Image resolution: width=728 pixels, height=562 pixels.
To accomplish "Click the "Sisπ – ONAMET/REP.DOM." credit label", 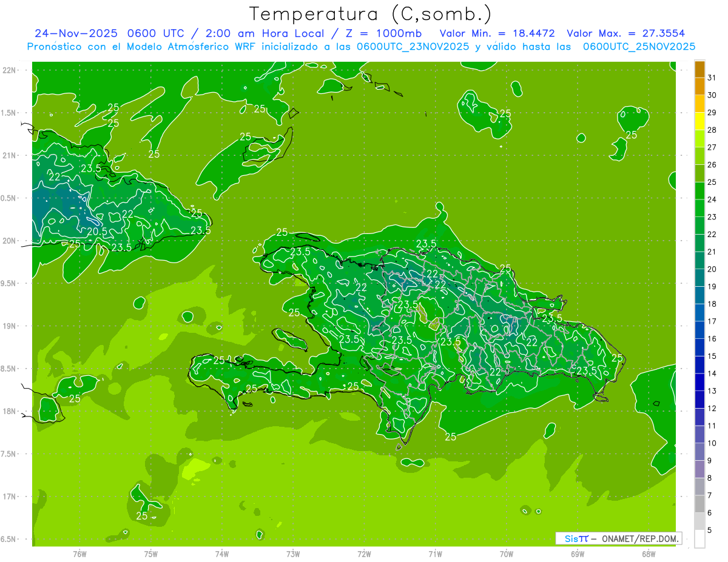I will pyautogui.click(x=619, y=538).
